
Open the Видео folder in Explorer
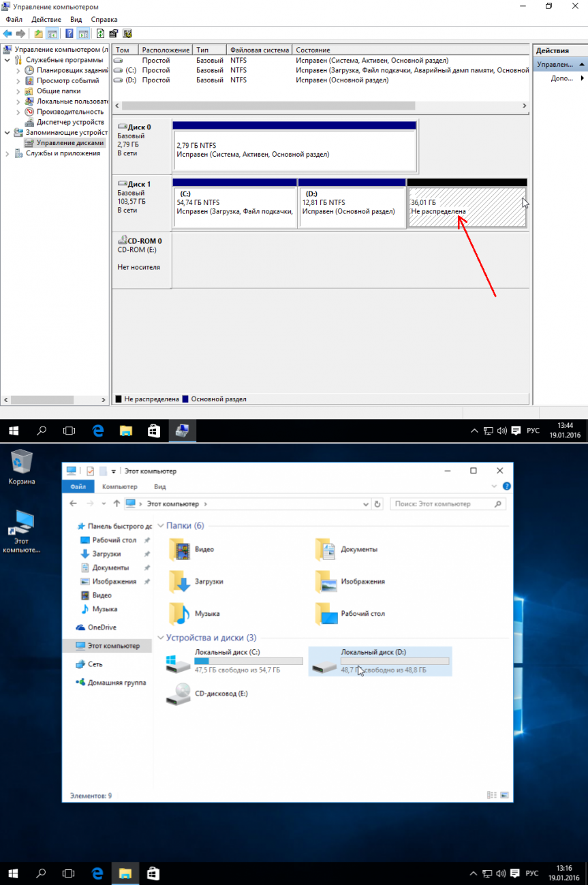click(192, 549)
